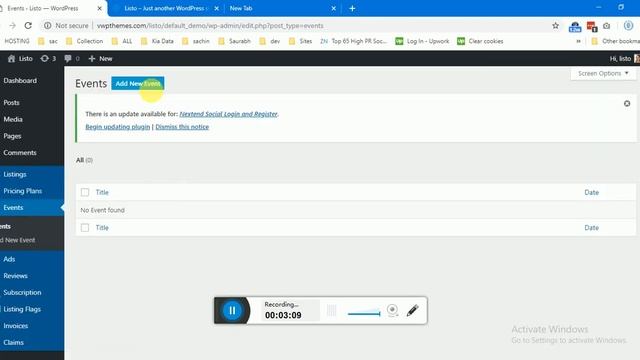Open the Collection bookmark folder
The image size is (640, 360).
click(x=84, y=41)
